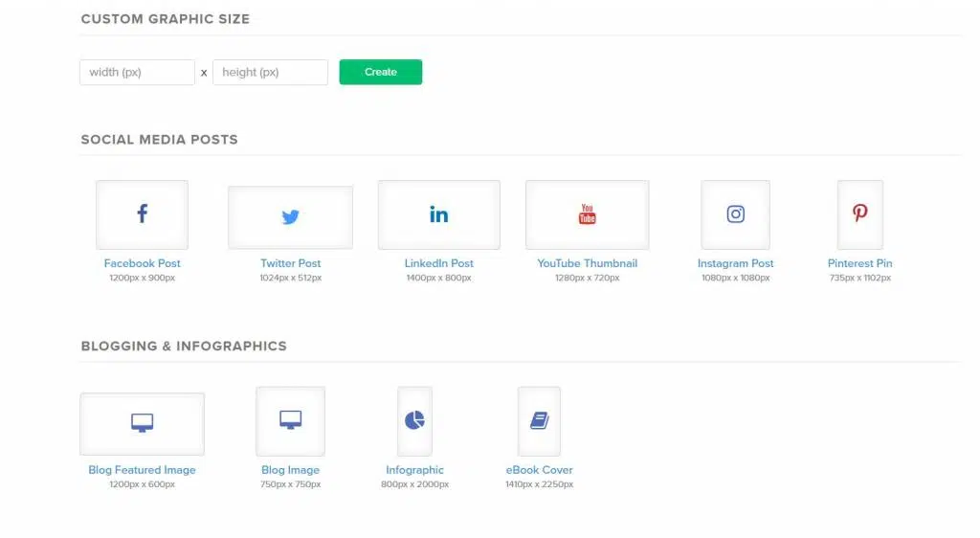Open the YouTube Thumbnail link
The image size is (980, 538).
click(x=587, y=263)
